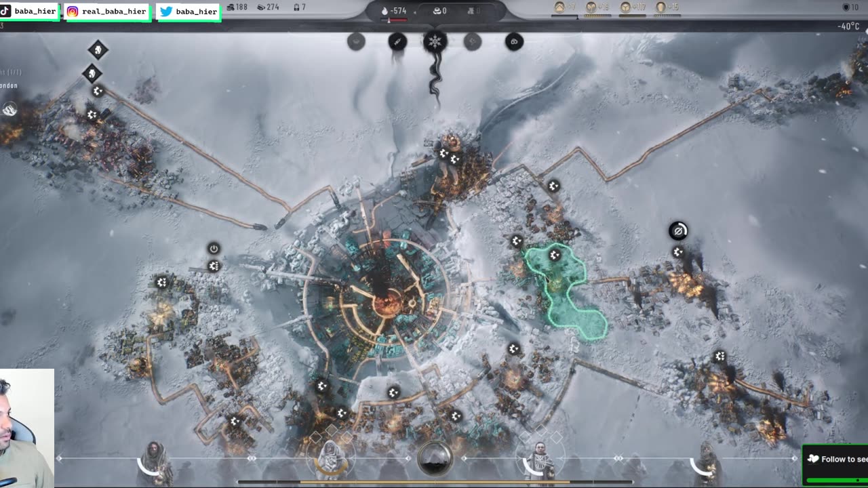Click the crossed-out circle disabled icon
Screen dimensions: 868x488
click(x=678, y=231)
